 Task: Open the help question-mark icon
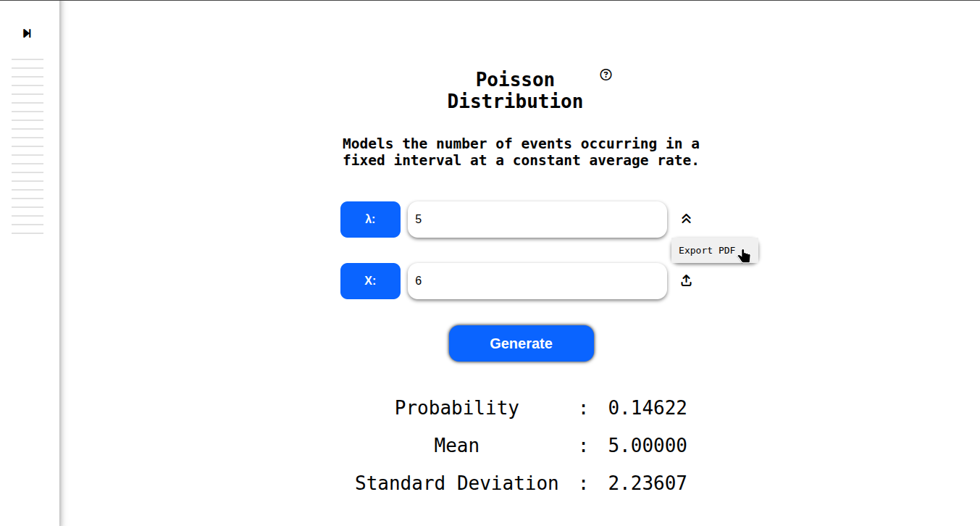pos(606,75)
